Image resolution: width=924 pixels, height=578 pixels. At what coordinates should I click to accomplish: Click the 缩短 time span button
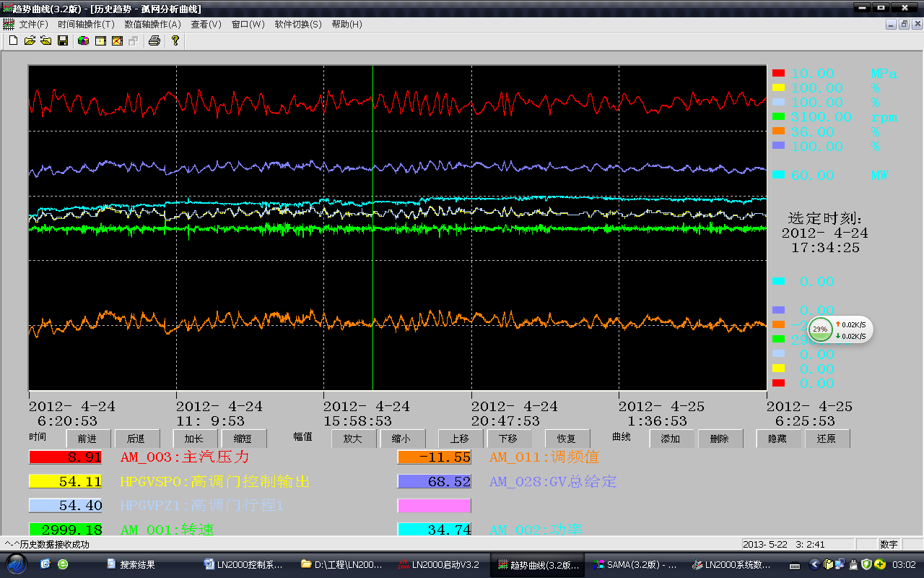pos(244,439)
